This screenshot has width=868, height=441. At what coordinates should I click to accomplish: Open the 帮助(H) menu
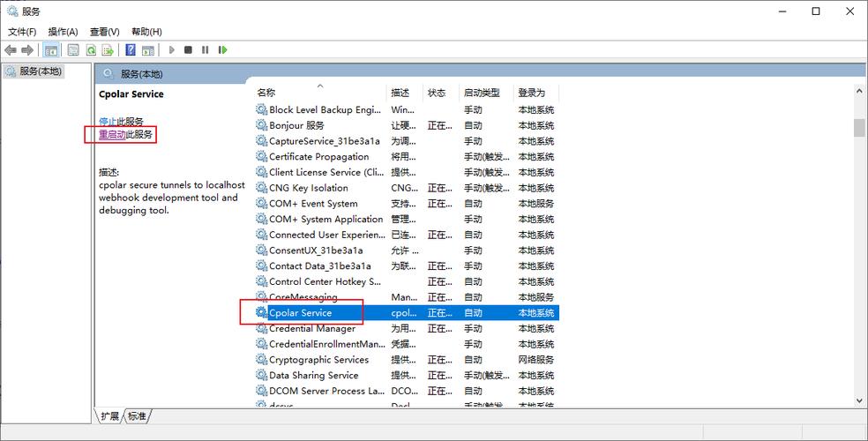[146, 32]
